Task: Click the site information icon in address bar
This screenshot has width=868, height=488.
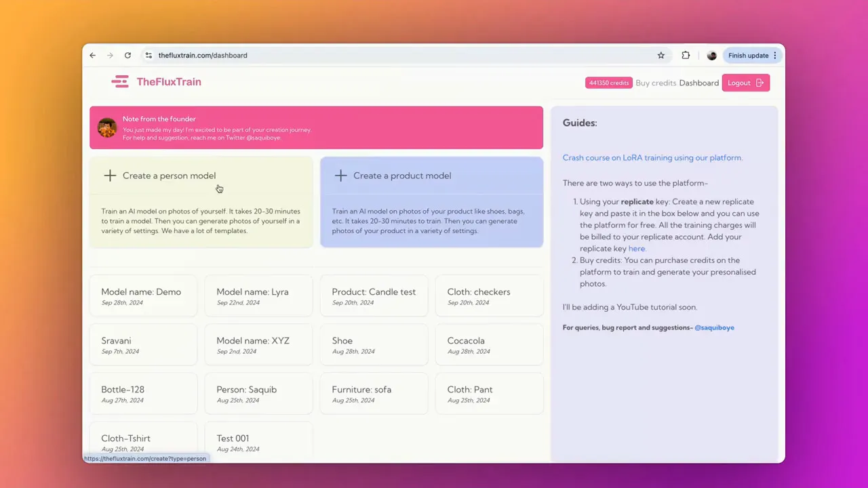Action: (x=149, y=55)
